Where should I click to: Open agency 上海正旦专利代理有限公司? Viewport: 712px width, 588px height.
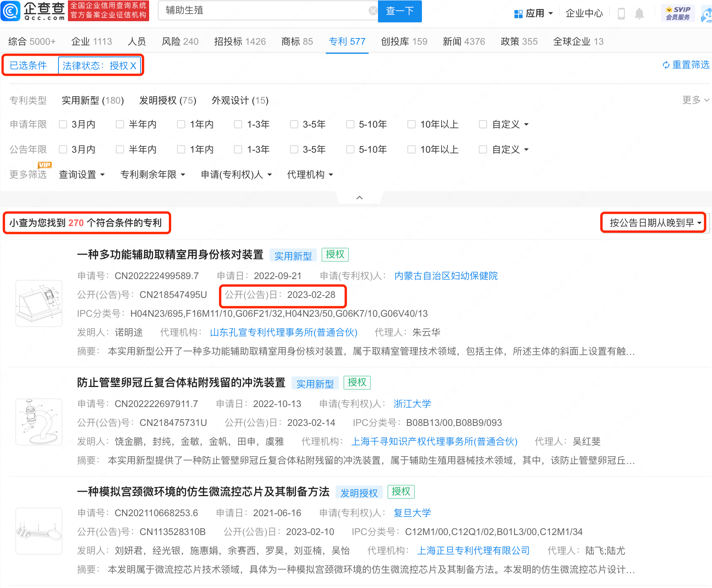click(x=473, y=551)
